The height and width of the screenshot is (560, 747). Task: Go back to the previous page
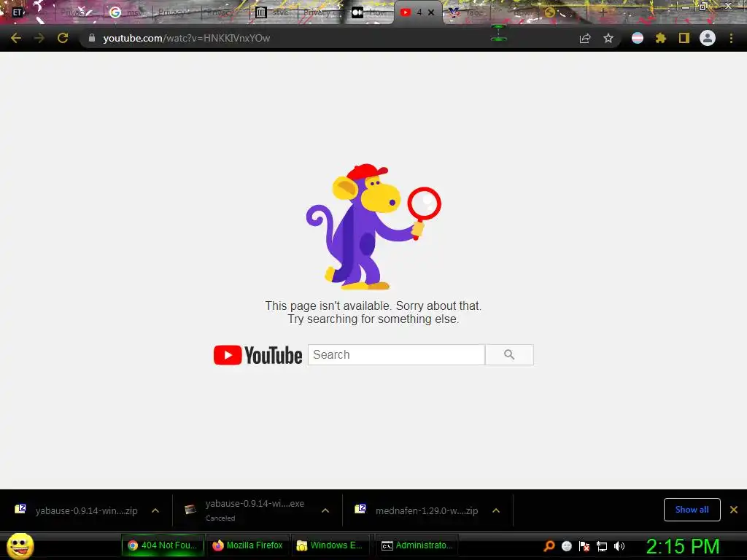[16, 38]
